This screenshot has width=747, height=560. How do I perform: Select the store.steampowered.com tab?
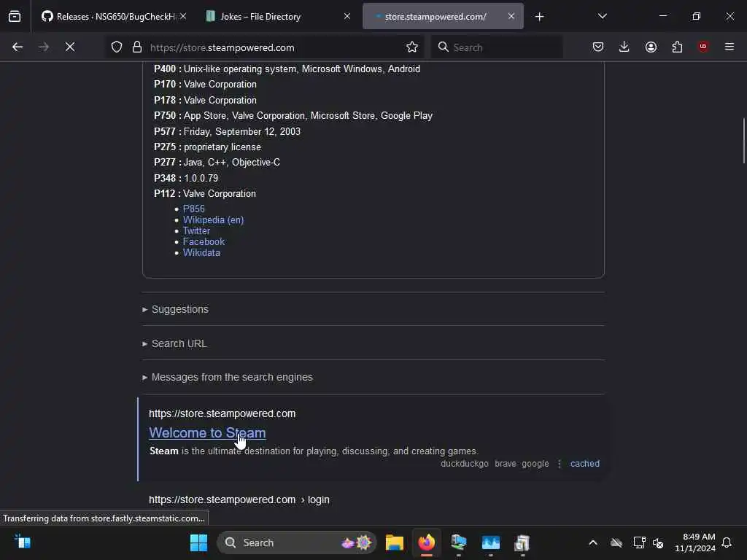coord(436,17)
